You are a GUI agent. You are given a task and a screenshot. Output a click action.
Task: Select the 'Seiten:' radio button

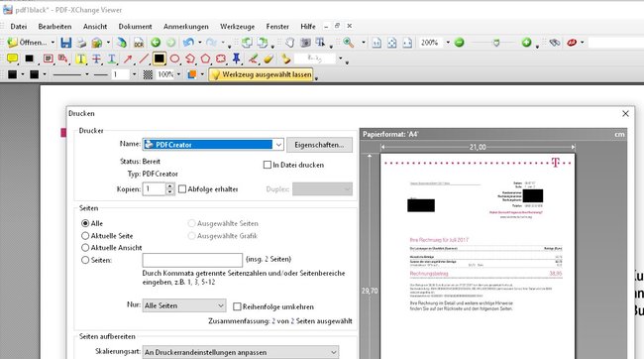tap(85, 260)
